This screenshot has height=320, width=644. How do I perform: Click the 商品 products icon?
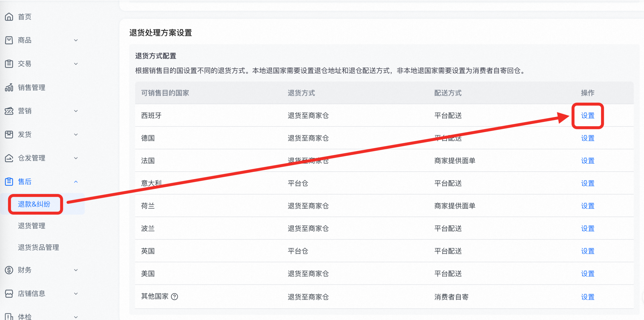point(9,40)
